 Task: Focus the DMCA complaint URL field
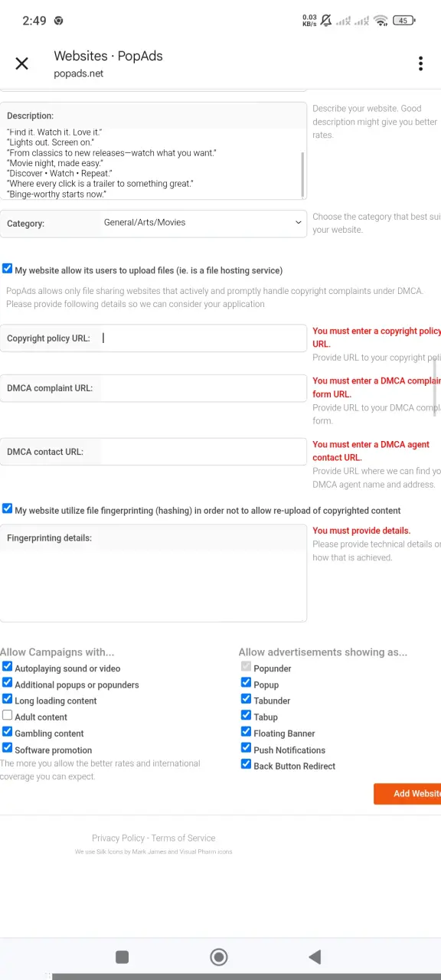(203, 388)
